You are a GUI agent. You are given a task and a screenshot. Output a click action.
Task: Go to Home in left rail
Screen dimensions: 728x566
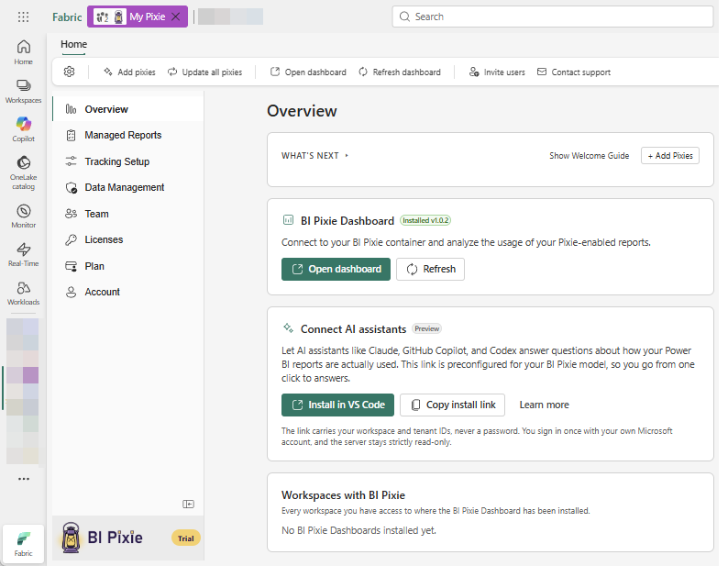coord(23,52)
